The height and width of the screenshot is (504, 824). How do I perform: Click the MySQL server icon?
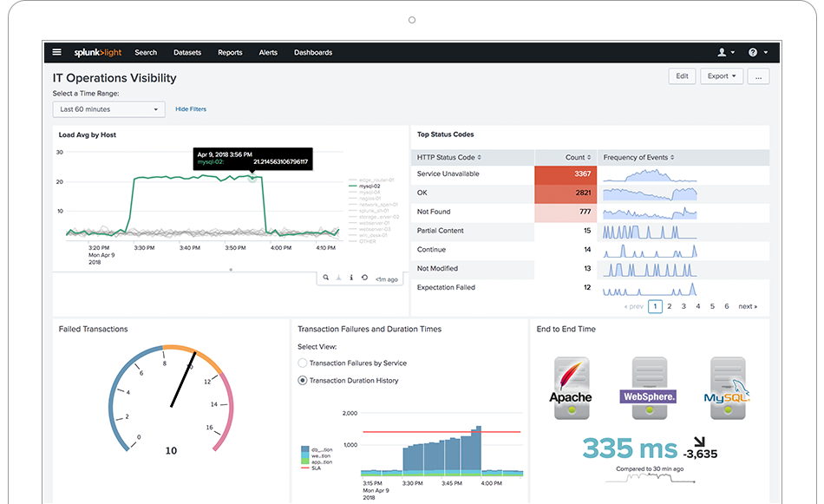coord(728,388)
